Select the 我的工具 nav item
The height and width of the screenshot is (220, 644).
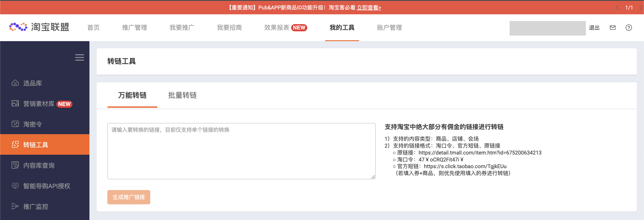(x=342, y=28)
